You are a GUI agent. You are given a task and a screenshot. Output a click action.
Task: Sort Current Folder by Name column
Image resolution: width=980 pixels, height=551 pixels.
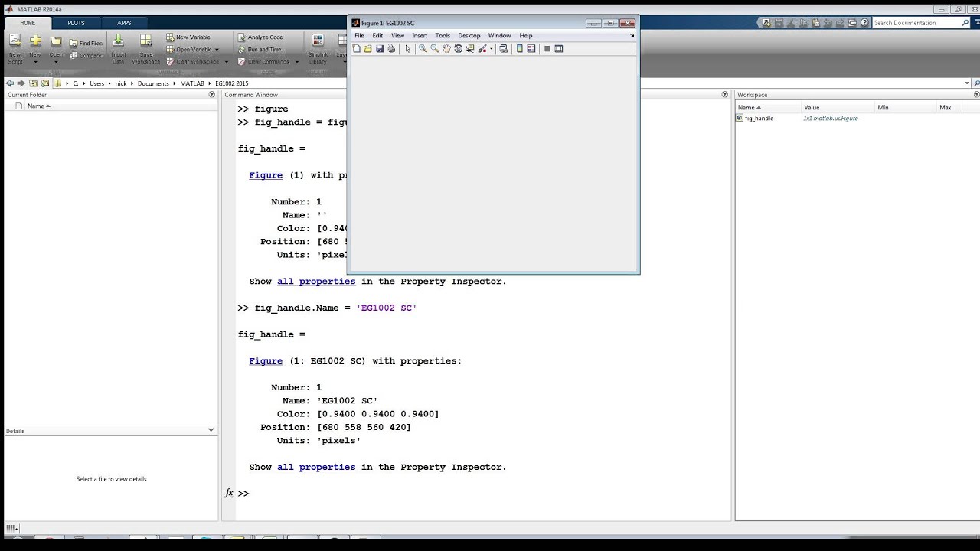click(38, 106)
